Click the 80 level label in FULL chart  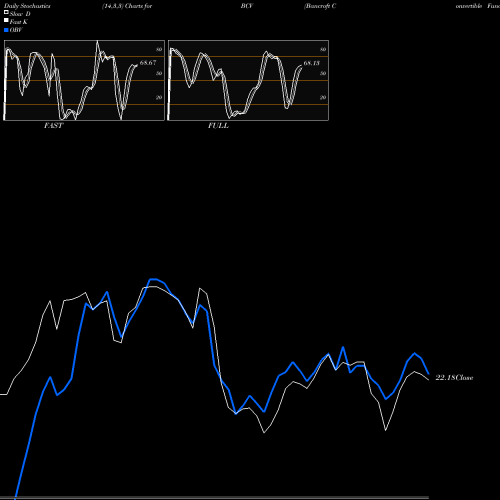323,49
